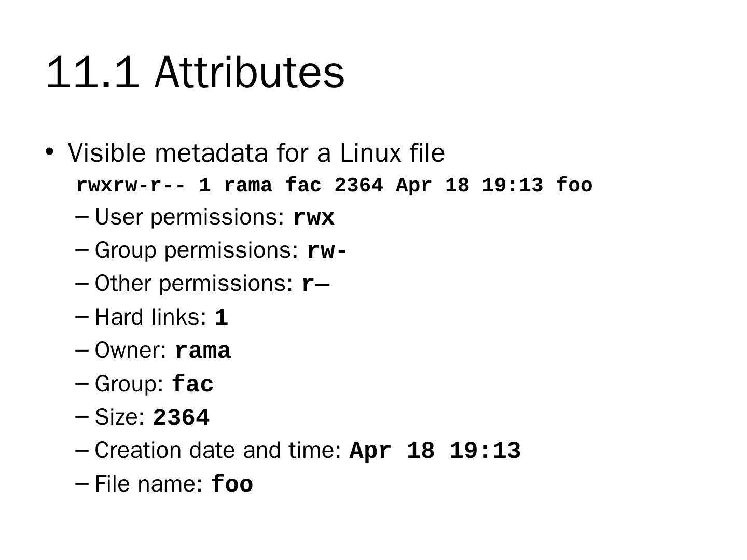
Task: Click the bold "1" after Hard links
Action: (222, 318)
